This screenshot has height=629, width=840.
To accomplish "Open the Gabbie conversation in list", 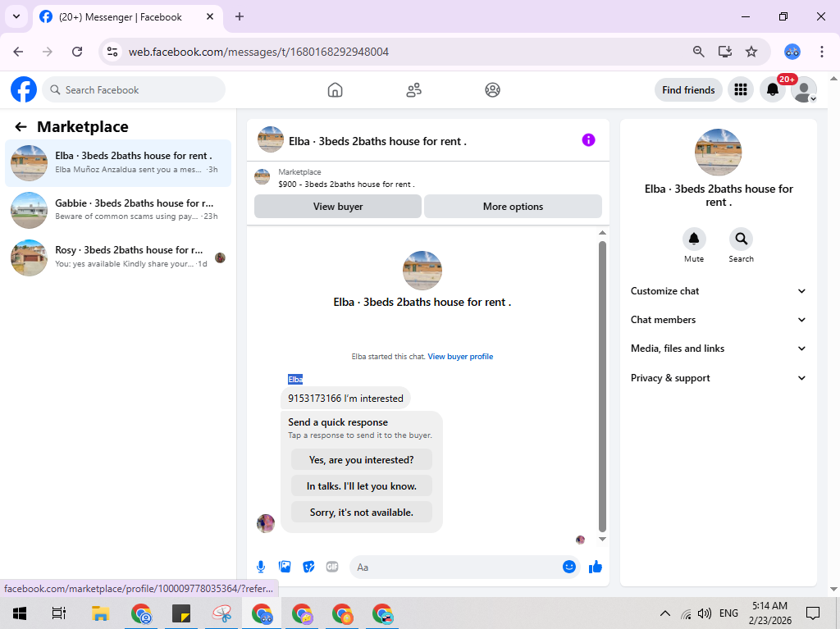I will pyautogui.click(x=118, y=210).
